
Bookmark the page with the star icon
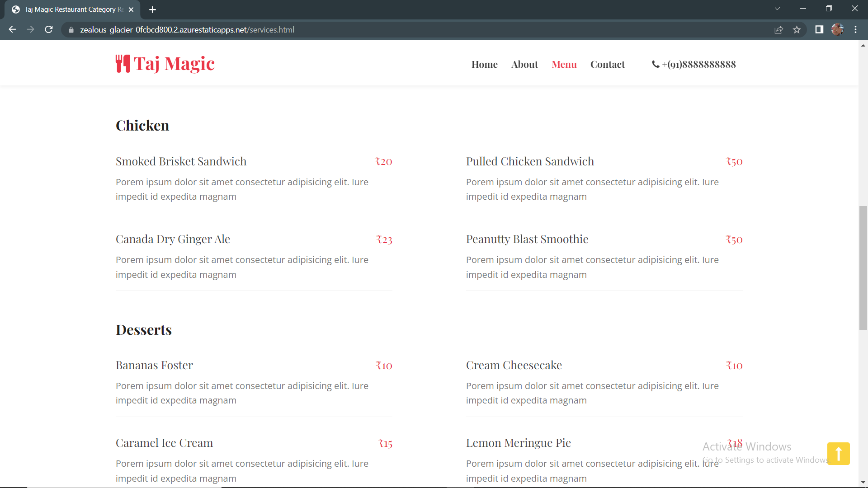(x=797, y=29)
